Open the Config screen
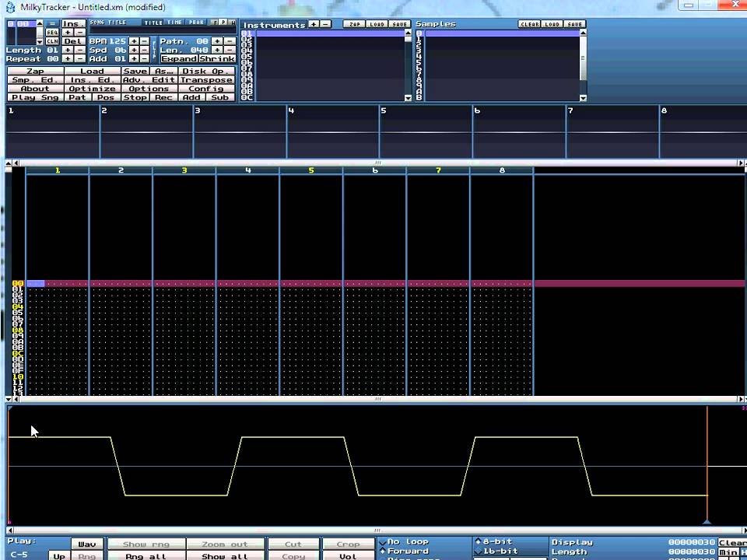 pos(206,89)
